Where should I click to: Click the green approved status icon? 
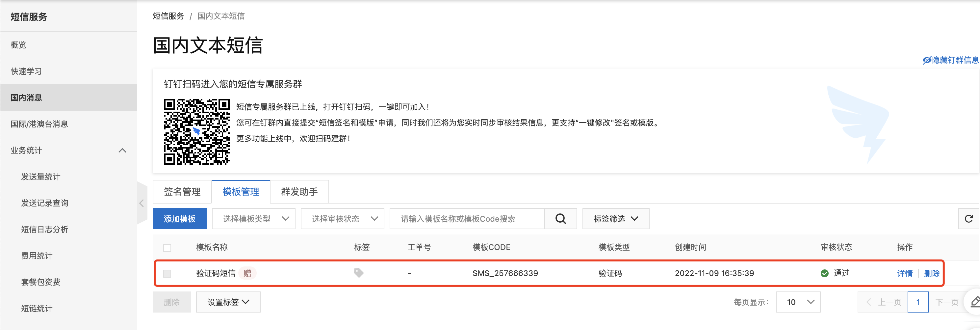point(824,273)
